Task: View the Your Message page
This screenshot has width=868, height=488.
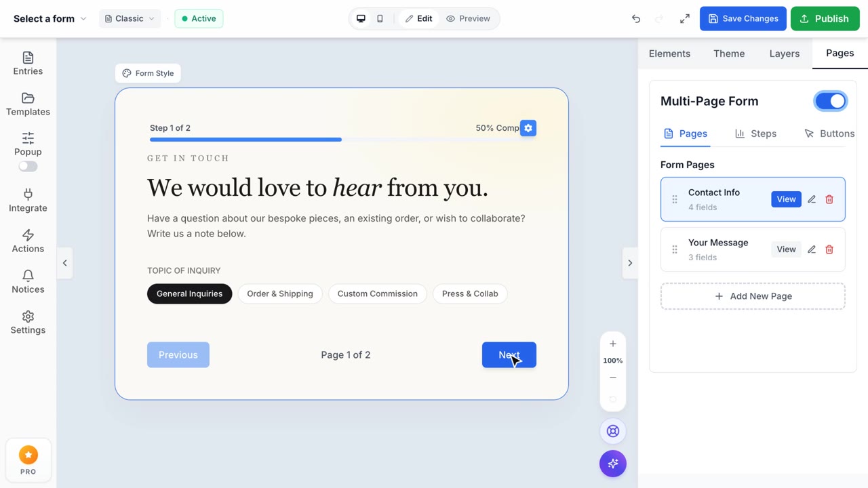Action: (786, 249)
